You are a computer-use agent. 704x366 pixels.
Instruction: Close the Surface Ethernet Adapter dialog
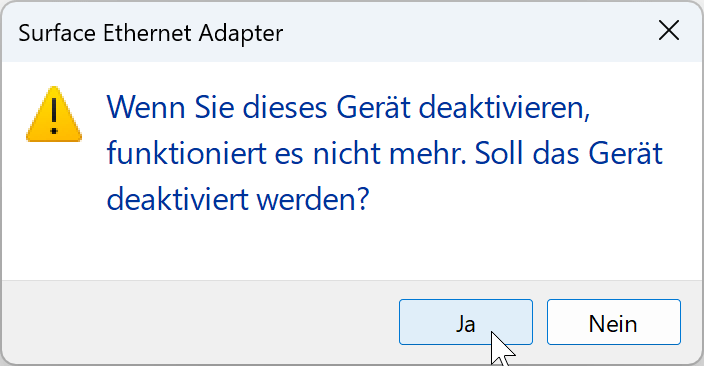click(669, 31)
